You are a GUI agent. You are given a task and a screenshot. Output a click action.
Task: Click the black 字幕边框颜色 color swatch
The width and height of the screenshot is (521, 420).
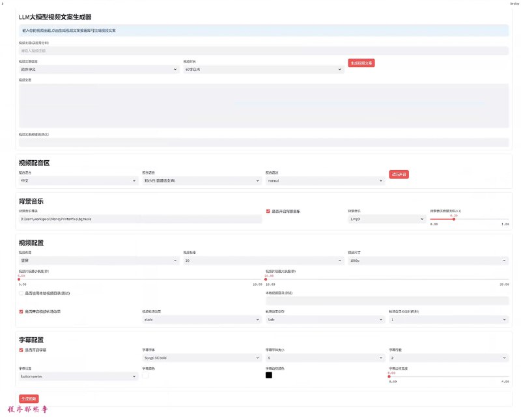pyautogui.click(x=268, y=375)
